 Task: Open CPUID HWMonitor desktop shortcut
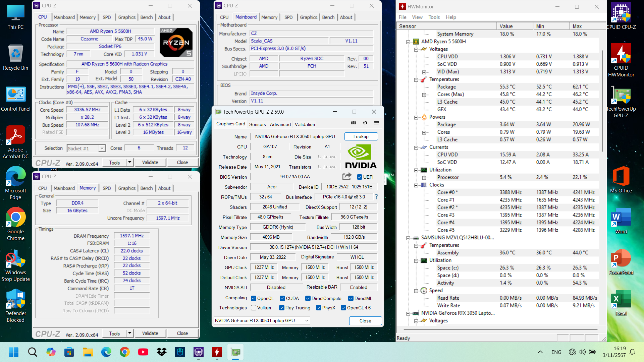click(x=621, y=60)
